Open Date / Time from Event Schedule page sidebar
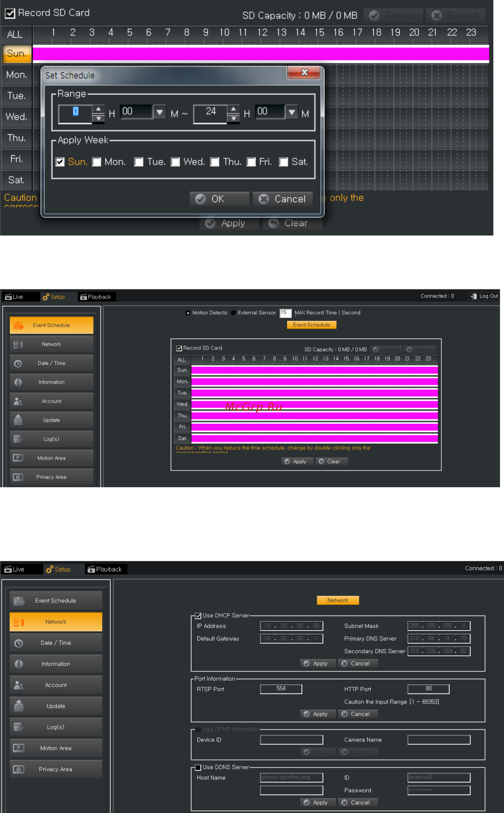504x813 pixels. (x=51, y=363)
